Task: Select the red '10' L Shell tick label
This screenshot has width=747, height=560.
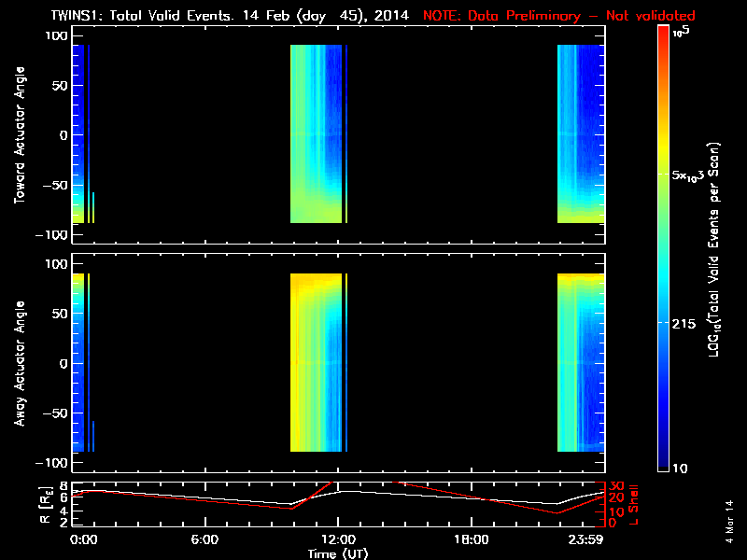Action: tap(616, 511)
